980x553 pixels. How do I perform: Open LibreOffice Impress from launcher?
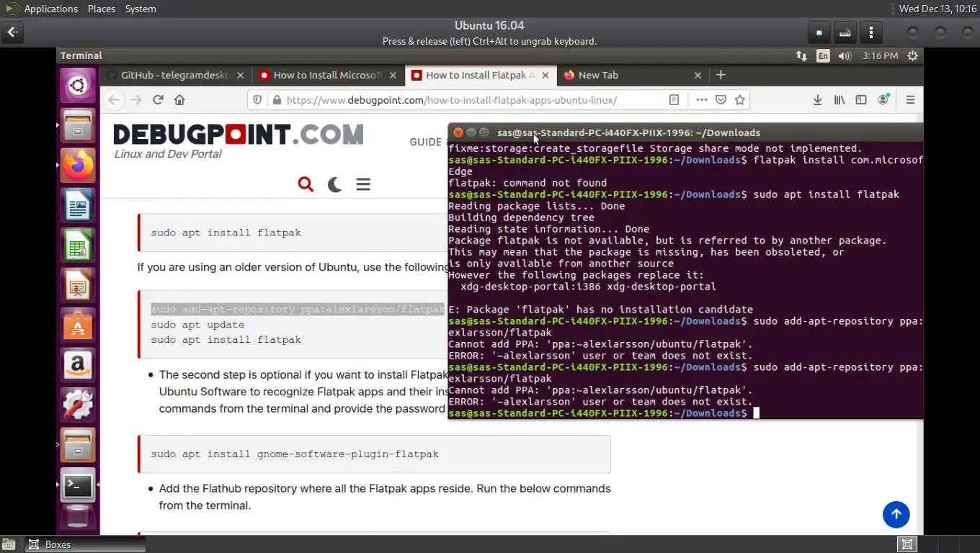[x=78, y=286]
